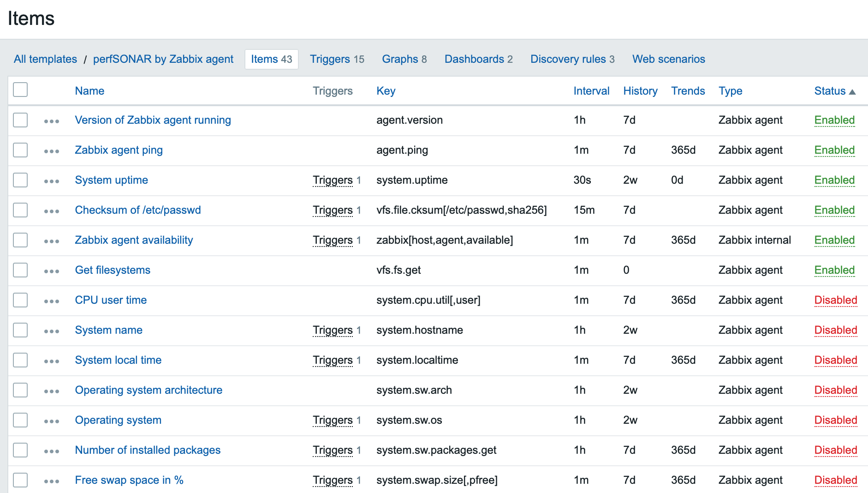Enable the CPU user time item via Disabled status
The image size is (868, 493).
click(836, 300)
